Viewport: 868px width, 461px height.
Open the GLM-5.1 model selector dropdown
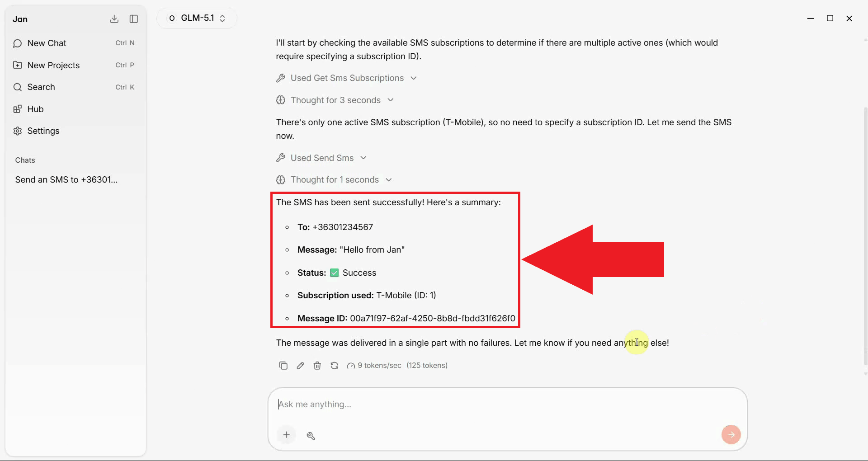(x=197, y=18)
